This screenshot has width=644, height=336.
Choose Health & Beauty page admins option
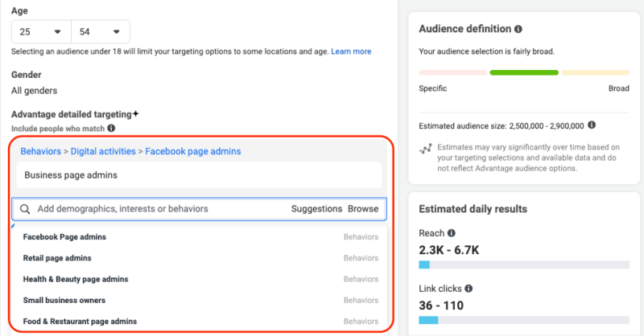[x=76, y=279]
